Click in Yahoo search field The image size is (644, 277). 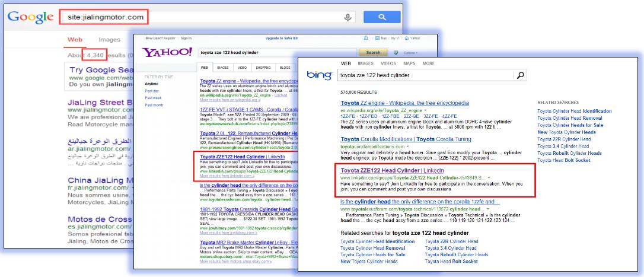[278, 53]
